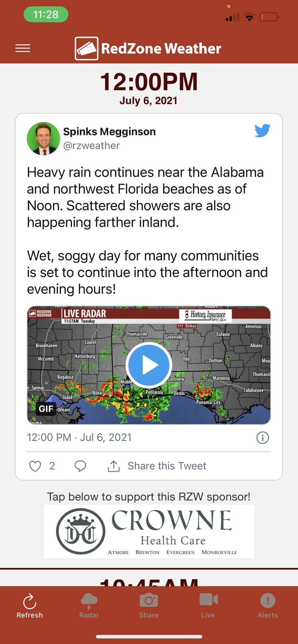298x644 pixels.
Task: Click Share this Tweet link
Action: coord(167,466)
